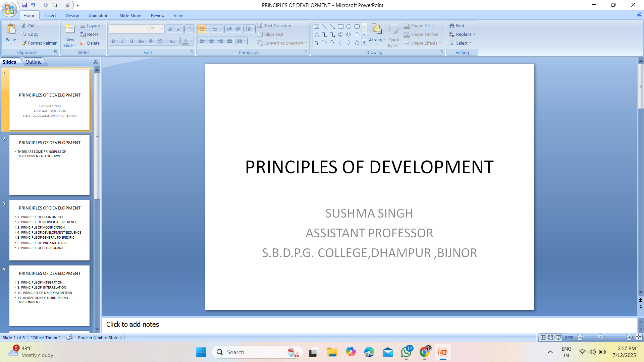This screenshot has height=362, width=644.
Task: Justify the text
Action: coord(230,41)
